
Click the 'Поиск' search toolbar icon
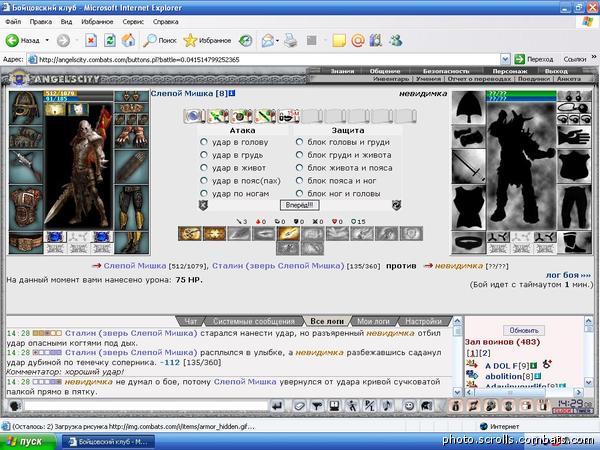click(x=160, y=40)
